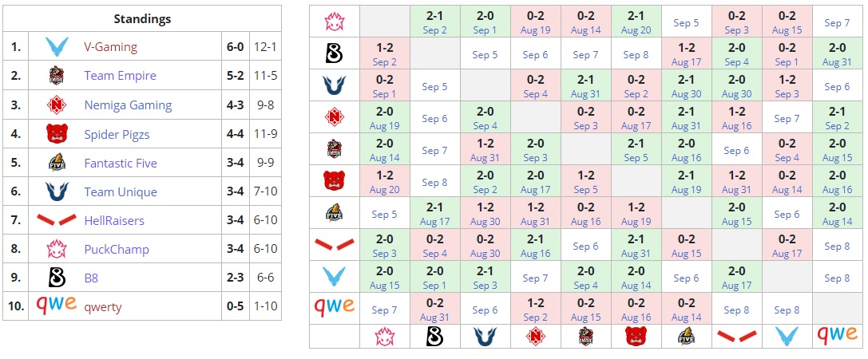Open the Fantastic Five team name link
The height and width of the screenshot is (359, 868).
[x=120, y=163]
